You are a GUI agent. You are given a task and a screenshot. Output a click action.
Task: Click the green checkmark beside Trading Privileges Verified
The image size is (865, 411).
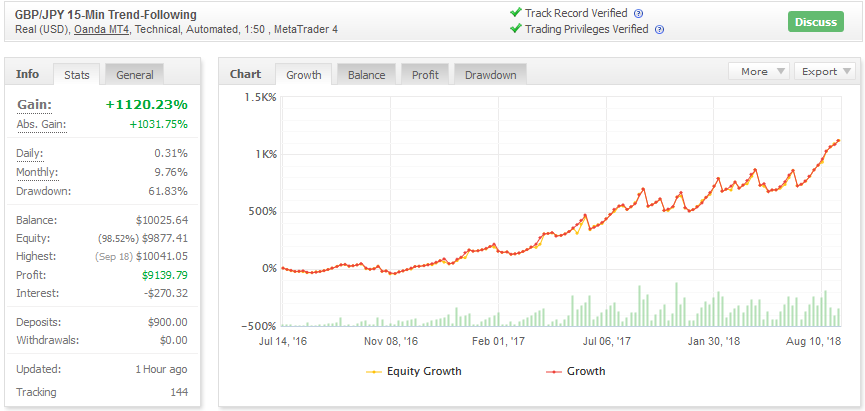516,29
